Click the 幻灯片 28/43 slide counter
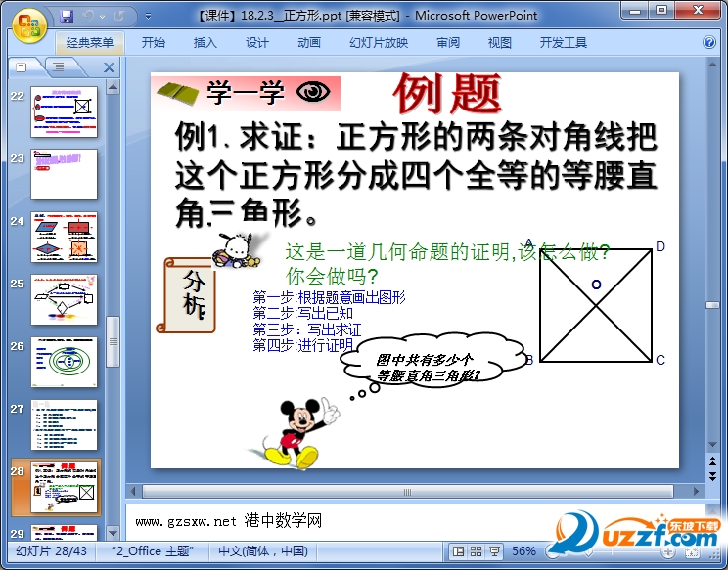This screenshot has height=570, width=728. [51, 551]
